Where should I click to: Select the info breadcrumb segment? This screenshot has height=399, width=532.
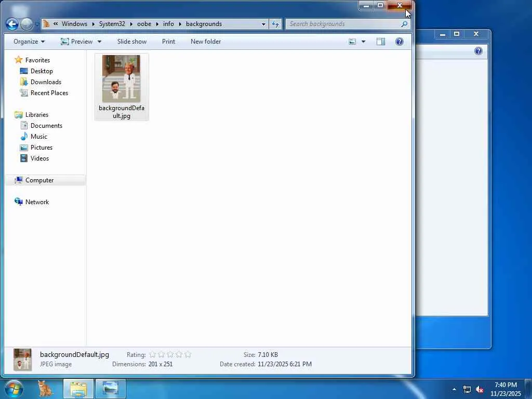[x=168, y=24]
